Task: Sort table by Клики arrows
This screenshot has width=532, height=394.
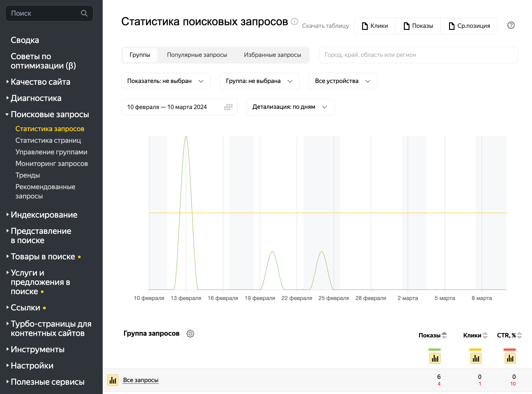Action: click(485, 335)
